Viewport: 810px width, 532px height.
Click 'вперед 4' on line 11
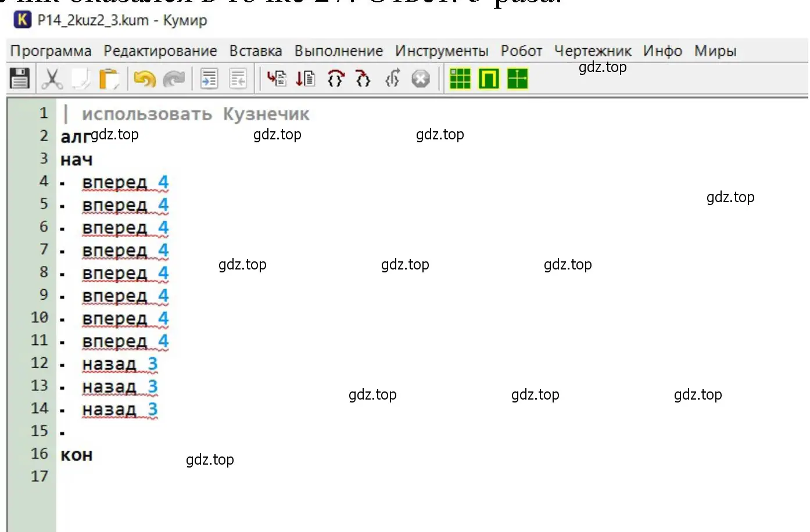pyautogui.click(x=126, y=341)
